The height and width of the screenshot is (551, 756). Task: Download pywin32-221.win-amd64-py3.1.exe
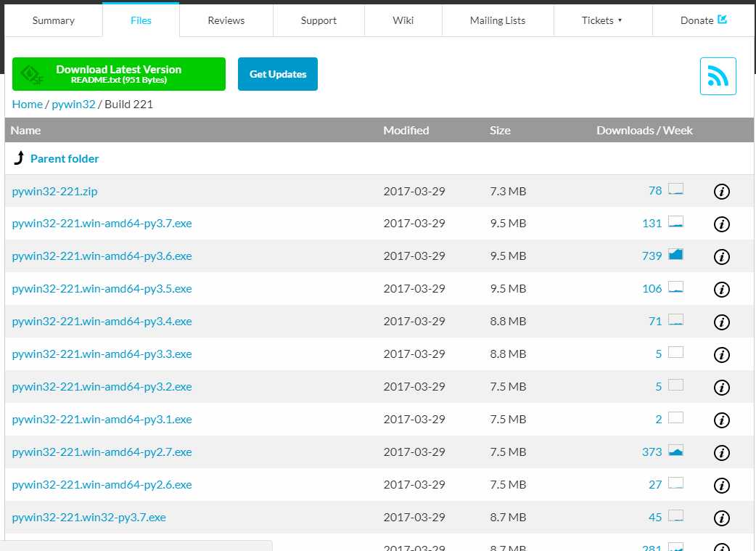pyautogui.click(x=102, y=420)
